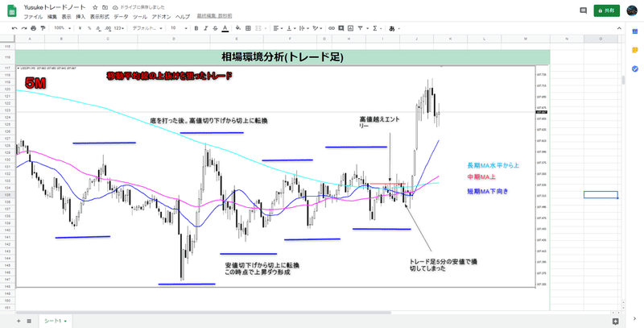
Task: Print the spreadsheet
Action: [x=33, y=28]
